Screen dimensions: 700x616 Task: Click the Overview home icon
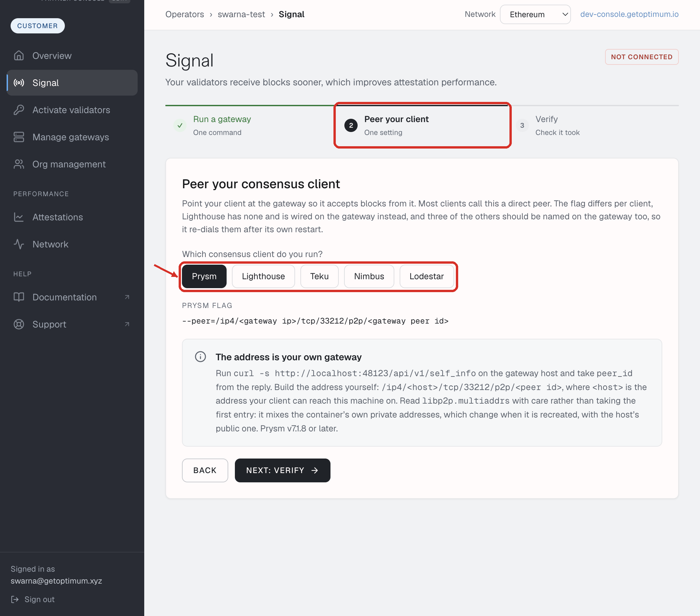click(x=19, y=56)
